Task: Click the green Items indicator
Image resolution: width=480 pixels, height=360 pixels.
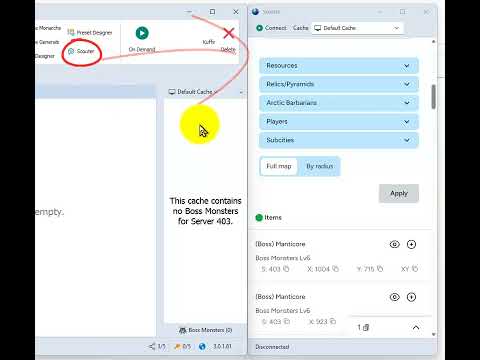Action: click(259, 218)
